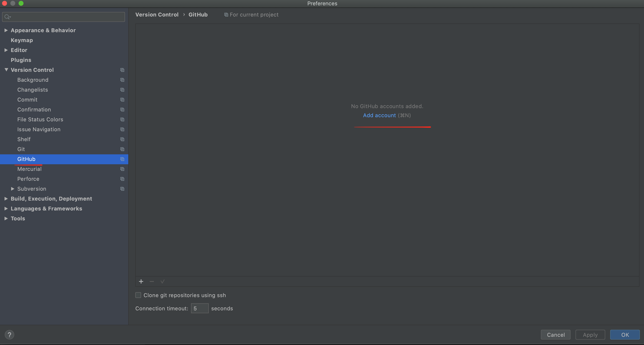Screen dimensions: 644x345
Task: Click the minus remove account icon
Action: point(152,281)
